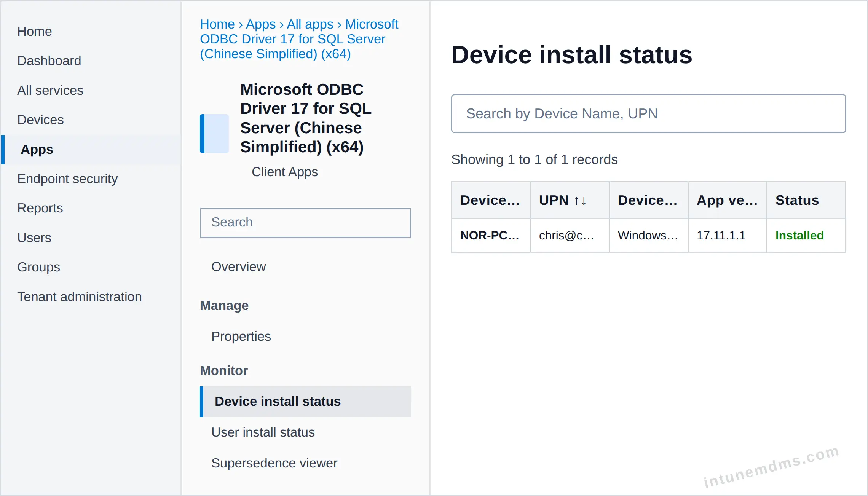Screen dimensions: 868x496
Task: Click the App version column header
Action: click(x=727, y=200)
